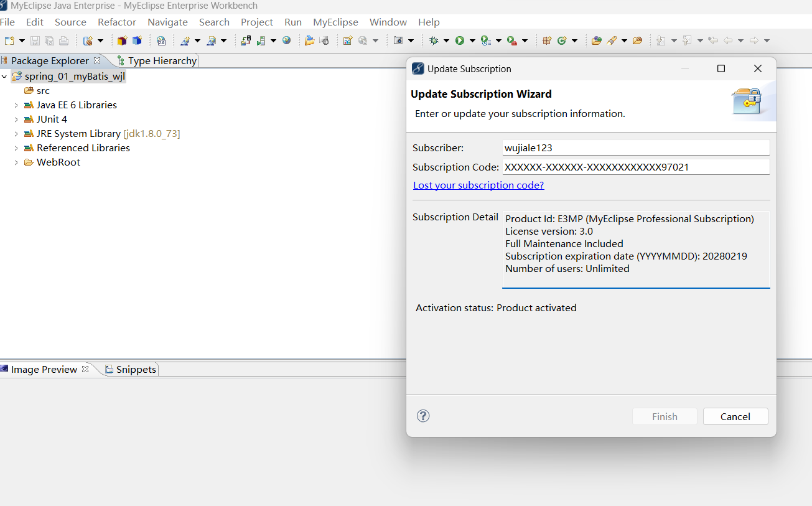Viewport: 812px width, 506px height.
Task: Click the Cancel button in dialog
Action: pyautogui.click(x=735, y=416)
